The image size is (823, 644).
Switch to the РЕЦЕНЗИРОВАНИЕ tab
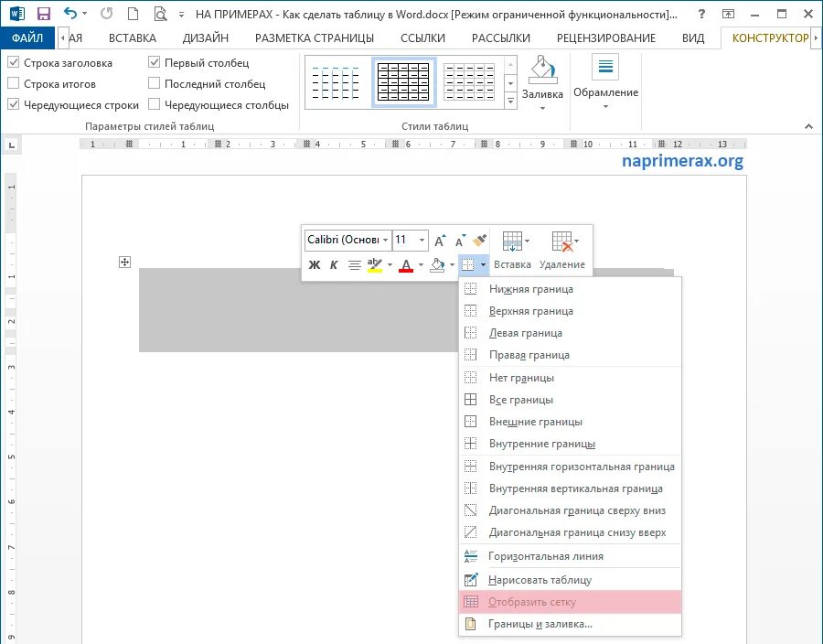tap(606, 38)
